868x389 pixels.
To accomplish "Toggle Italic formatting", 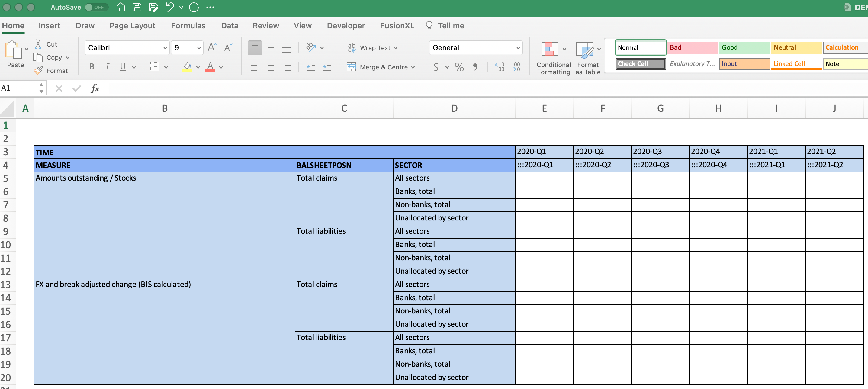I will tap(107, 67).
